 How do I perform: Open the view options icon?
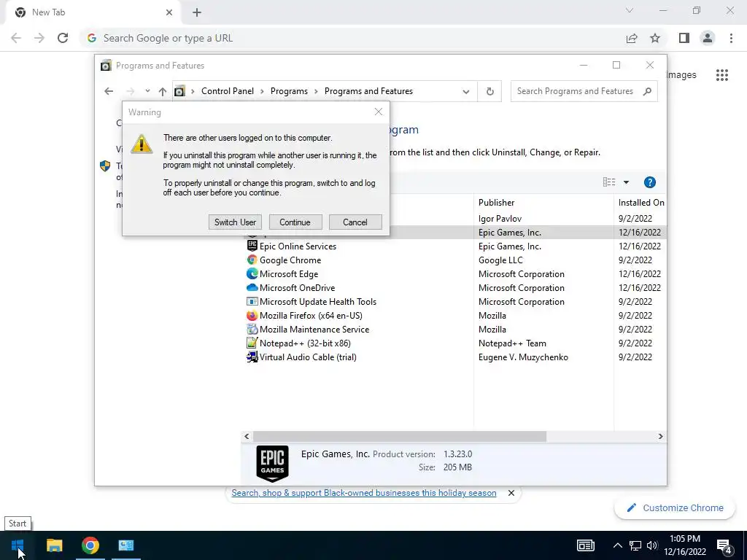tap(609, 182)
